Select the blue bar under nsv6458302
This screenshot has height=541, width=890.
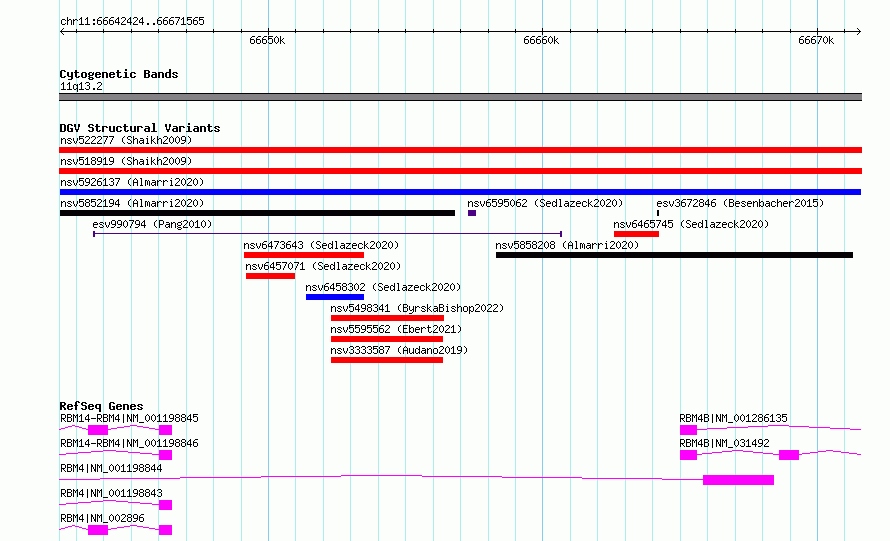tap(335, 297)
